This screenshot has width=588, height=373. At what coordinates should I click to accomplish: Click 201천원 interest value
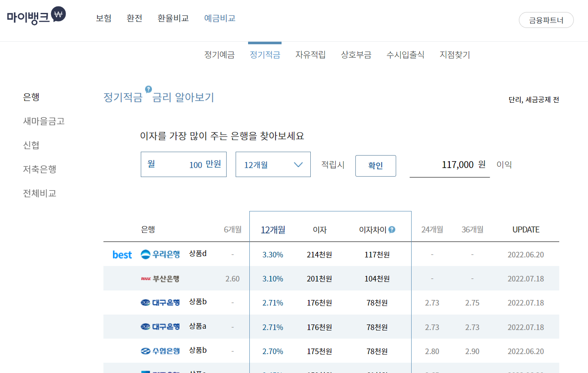tap(319, 279)
